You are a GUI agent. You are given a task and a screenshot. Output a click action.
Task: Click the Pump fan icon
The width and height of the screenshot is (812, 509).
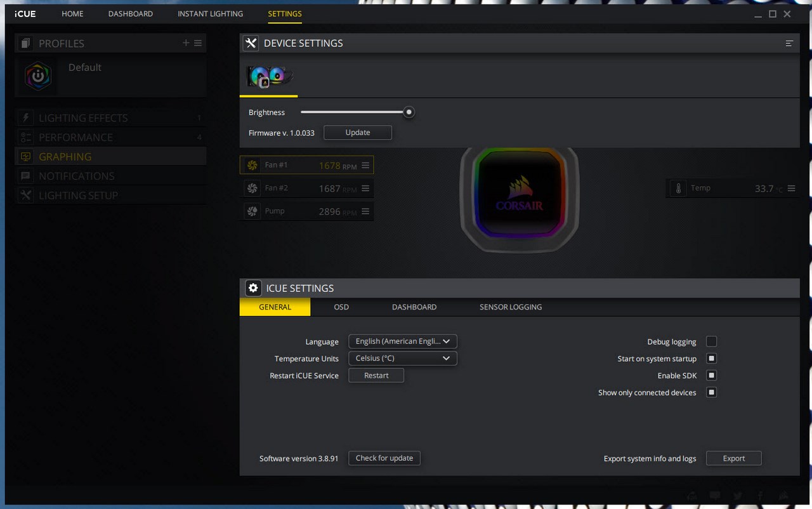coord(252,211)
